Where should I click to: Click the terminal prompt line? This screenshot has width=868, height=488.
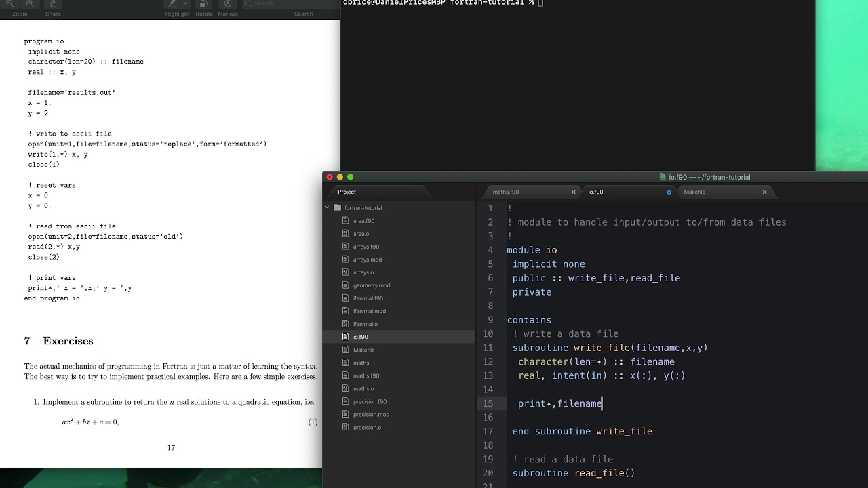(x=443, y=3)
